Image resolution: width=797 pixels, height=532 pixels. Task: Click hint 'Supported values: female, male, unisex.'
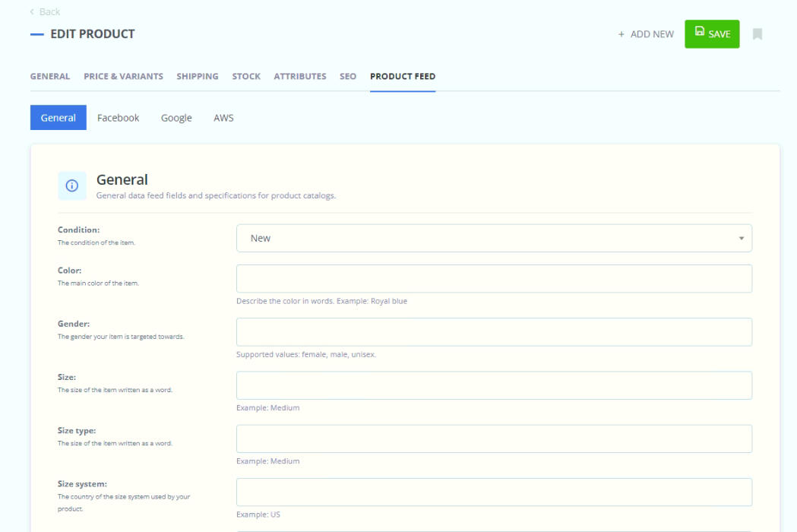pyautogui.click(x=306, y=354)
